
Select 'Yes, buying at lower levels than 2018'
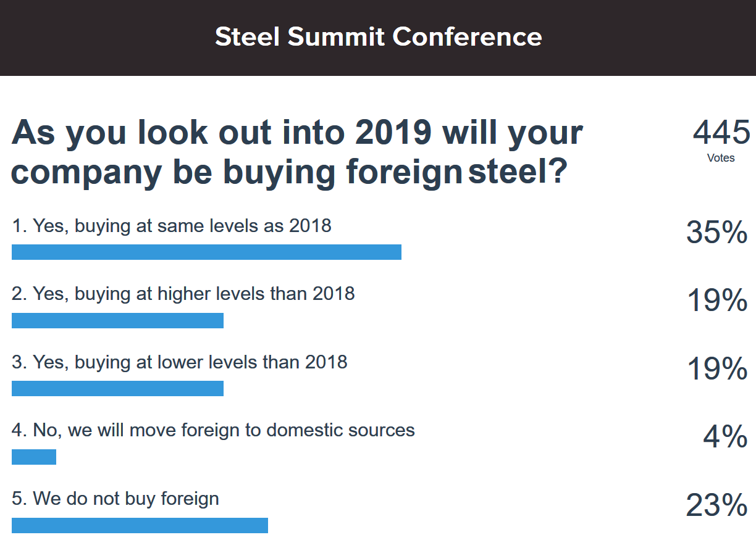click(180, 362)
